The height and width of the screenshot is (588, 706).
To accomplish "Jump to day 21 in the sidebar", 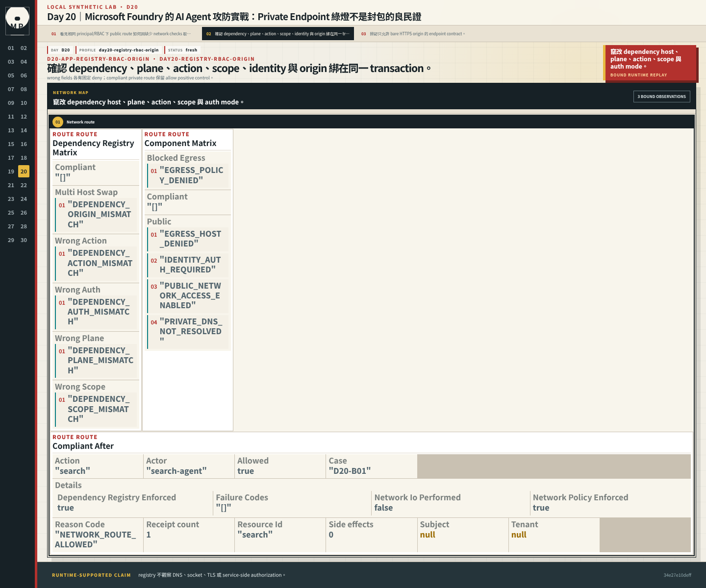I will click(x=11, y=185).
